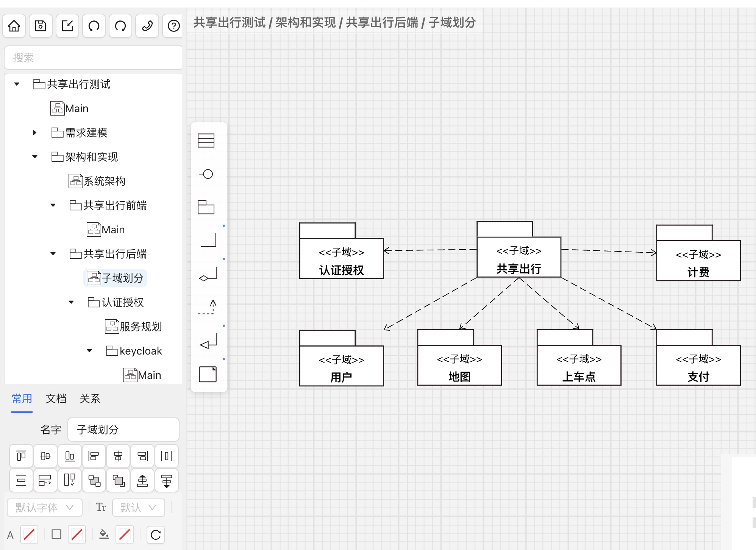Image resolution: width=756 pixels, height=550 pixels.
Task: Select the generalization triangle arrow tool
Action: (x=208, y=341)
